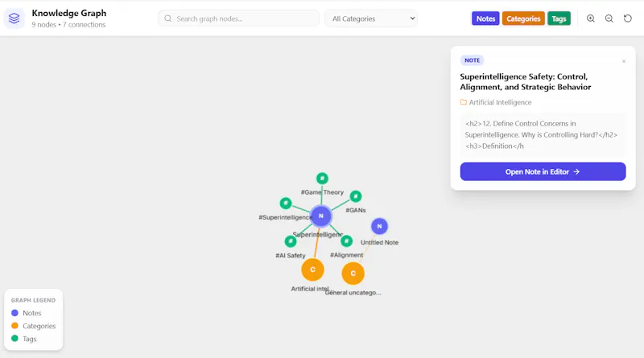The image size is (644, 358).
Task: Click the NOTE badge in the panel
Action: (472, 60)
